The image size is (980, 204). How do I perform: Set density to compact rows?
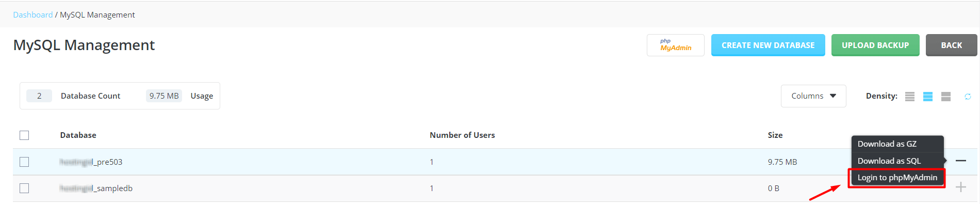910,97
